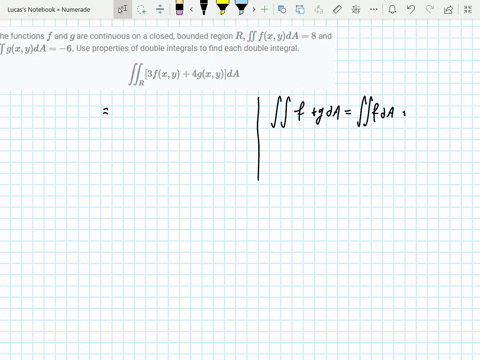Open the more options ellipsis menu
This screenshot has height=360, width=480.
pos(374,9)
